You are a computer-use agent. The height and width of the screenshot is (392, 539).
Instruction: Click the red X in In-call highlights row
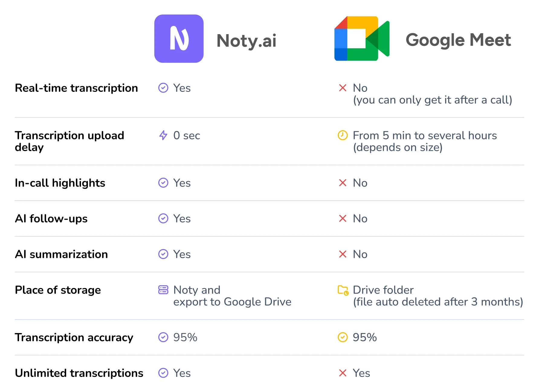pyautogui.click(x=343, y=183)
